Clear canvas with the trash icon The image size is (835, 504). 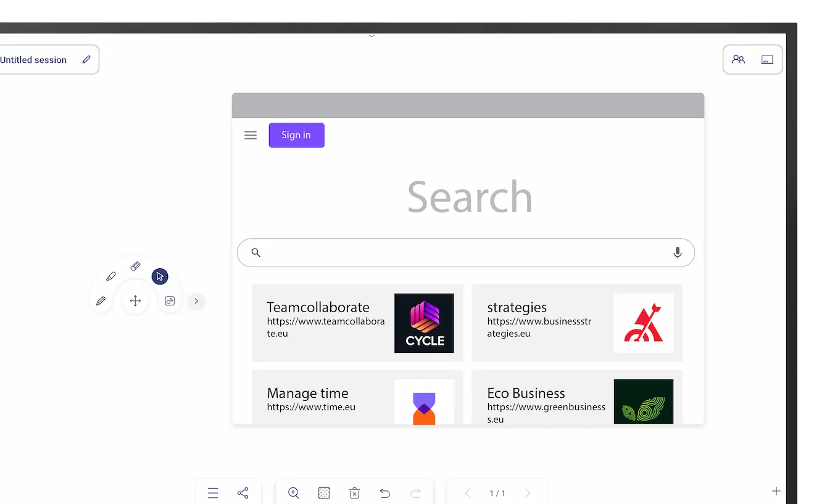(x=354, y=493)
